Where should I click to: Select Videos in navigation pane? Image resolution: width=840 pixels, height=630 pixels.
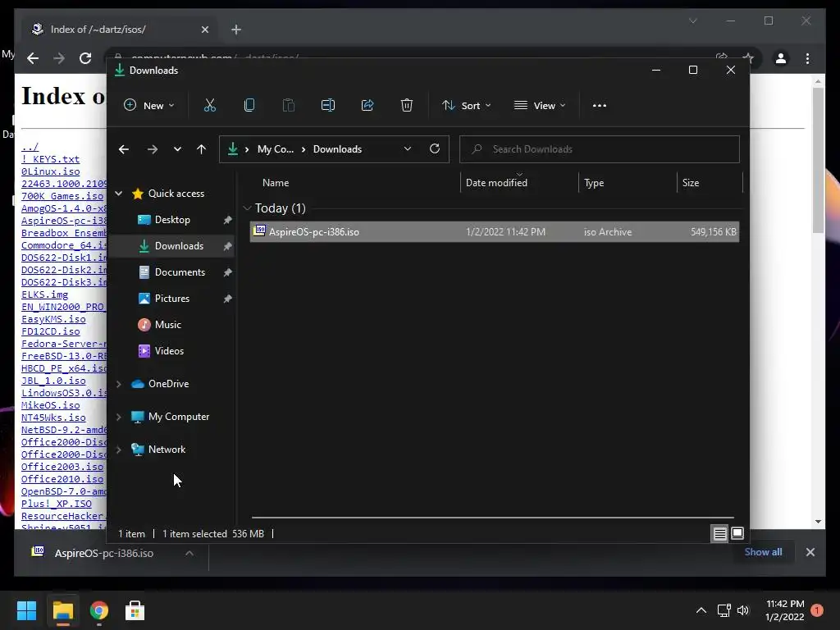[x=169, y=351]
